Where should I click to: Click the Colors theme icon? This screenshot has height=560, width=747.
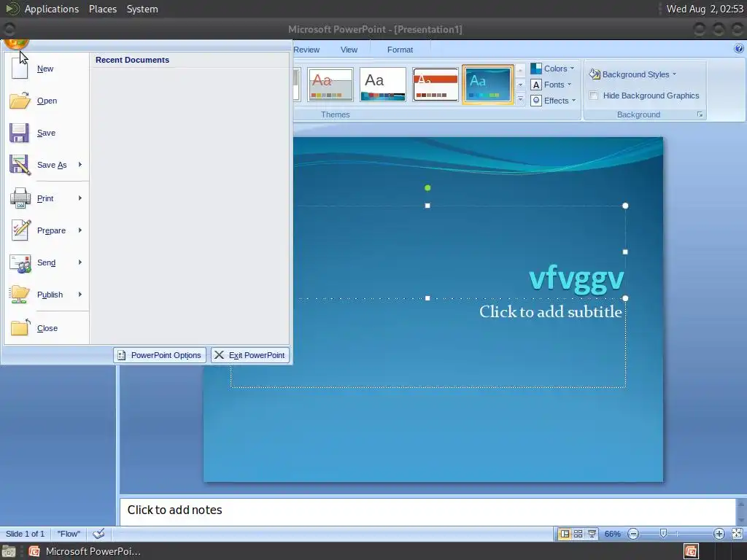click(536, 69)
